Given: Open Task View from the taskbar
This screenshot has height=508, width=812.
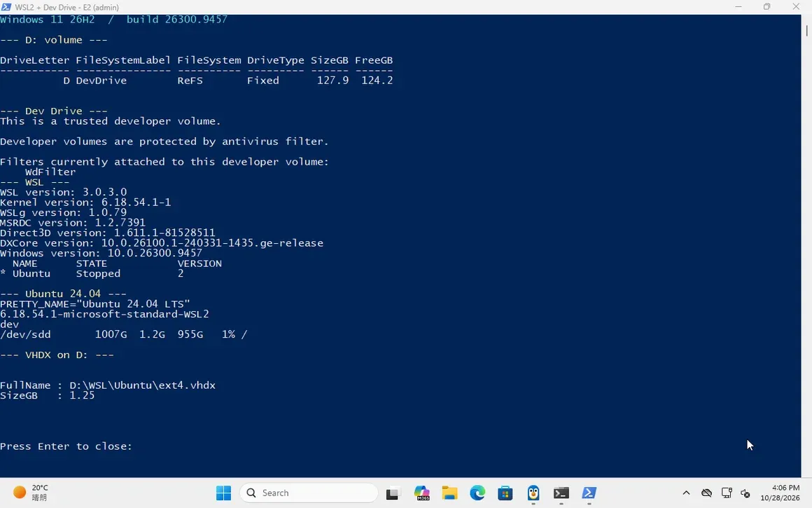Looking at the screenshot, I should click(x=393, y=493).
